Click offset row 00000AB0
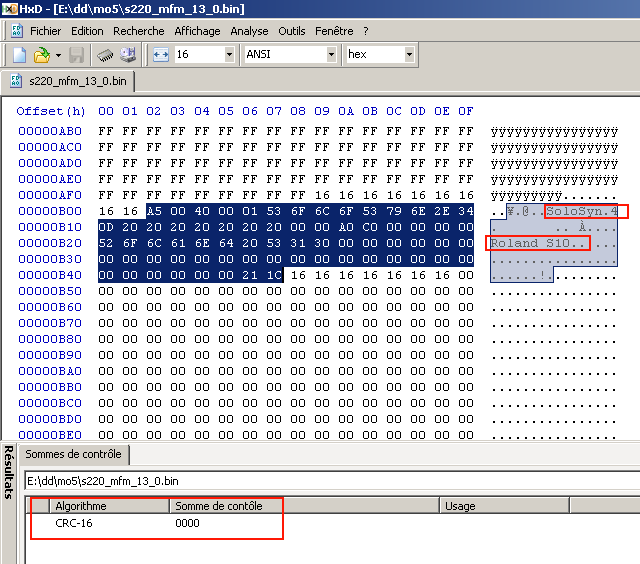 50,131
